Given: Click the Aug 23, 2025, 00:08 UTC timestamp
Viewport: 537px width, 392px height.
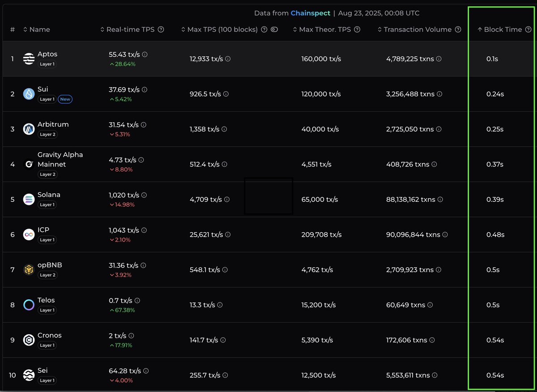Looking at the screenshot, I should (379, 13).
